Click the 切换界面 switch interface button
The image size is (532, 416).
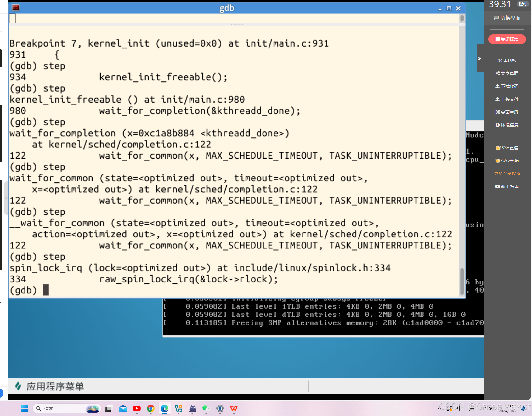pyautogui.click(x=507, y=18)
